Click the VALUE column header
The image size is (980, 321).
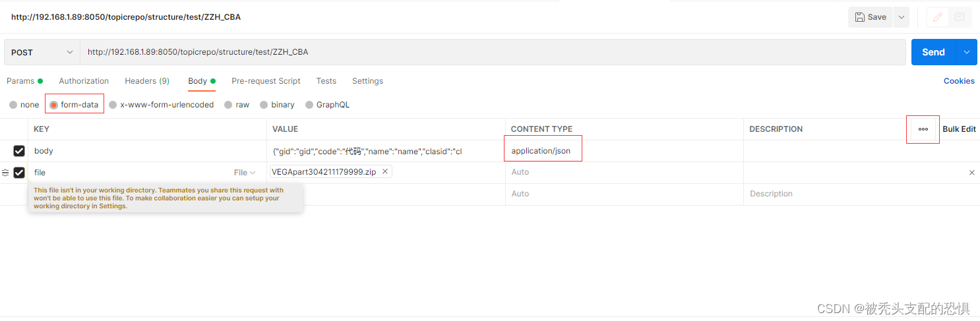tap(286, 129)
